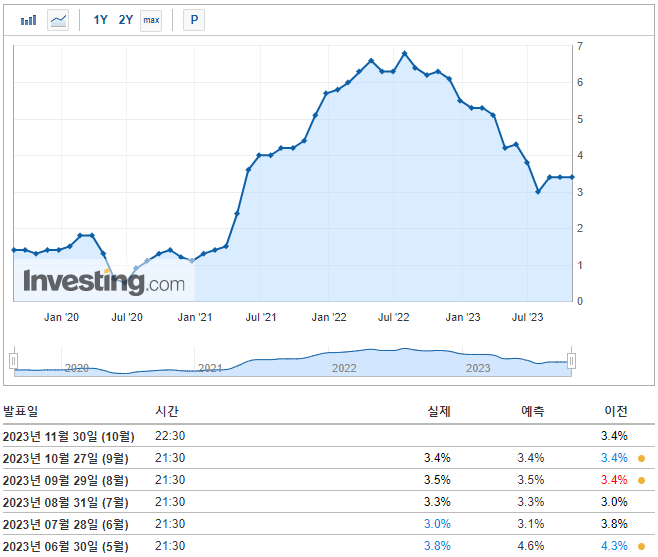Image resolution: width=658 pixels, height=557 pixels.
Task: Click Jul '23 label on x-axis
Action: pos(527,317)
